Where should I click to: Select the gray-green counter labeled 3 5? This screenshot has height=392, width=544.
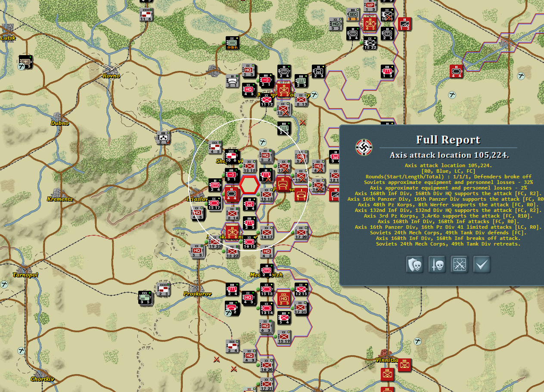click(145, 298)
